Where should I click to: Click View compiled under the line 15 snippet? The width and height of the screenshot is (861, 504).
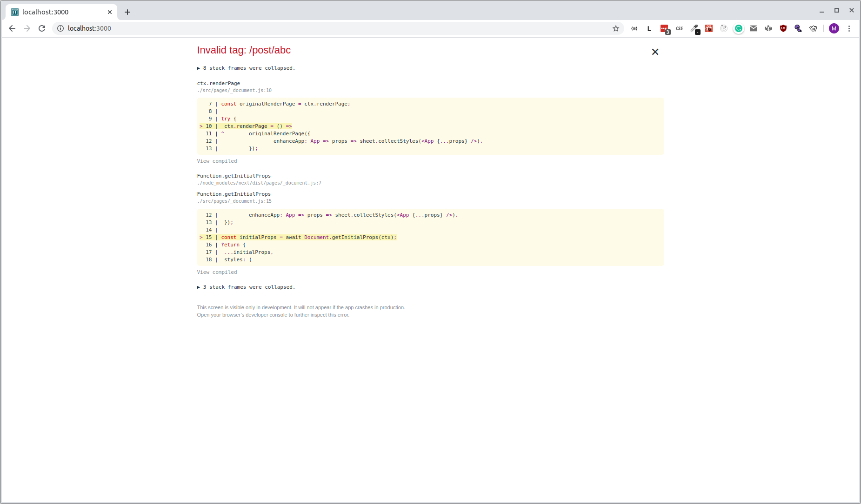point(217,272)
